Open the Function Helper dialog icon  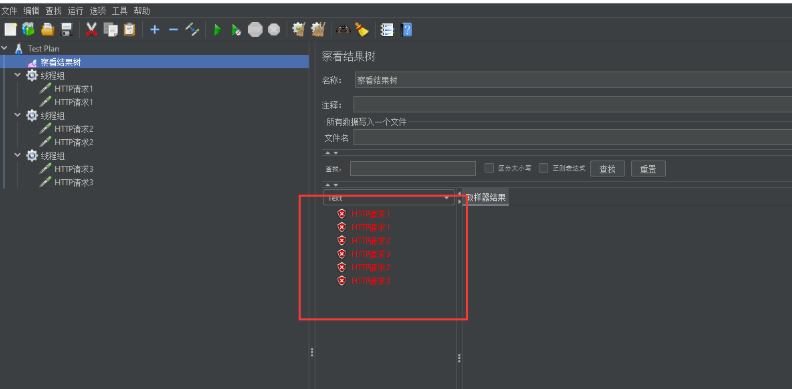coord(387,30)
